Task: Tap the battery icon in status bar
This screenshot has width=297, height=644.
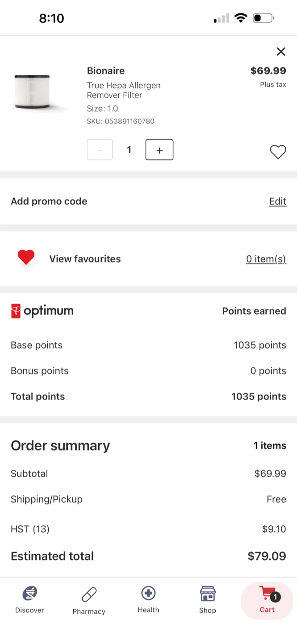Action: (264, 18)
